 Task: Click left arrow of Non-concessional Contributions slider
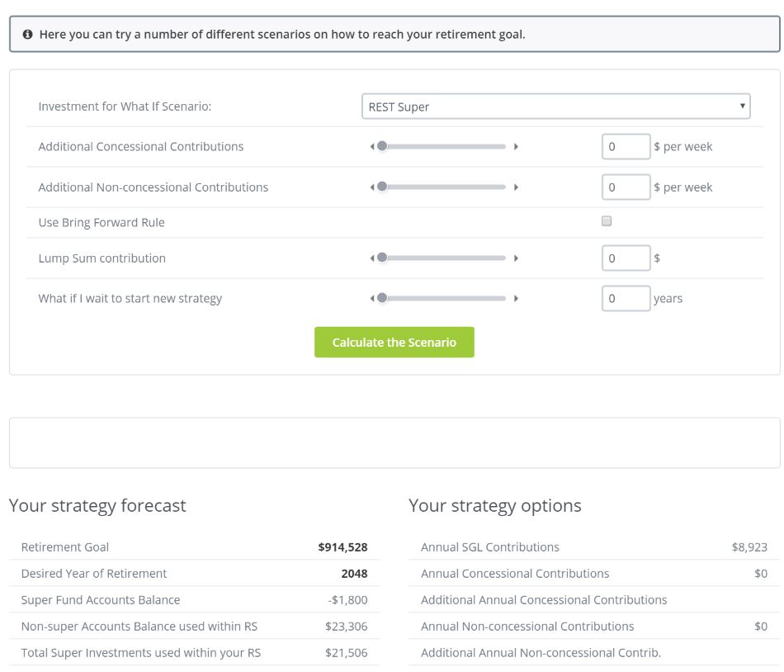click(372, 187)
